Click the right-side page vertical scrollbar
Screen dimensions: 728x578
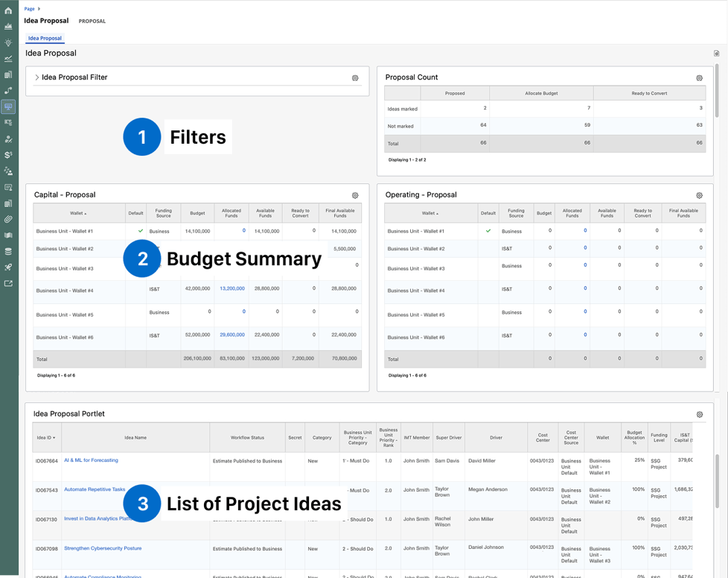click(717, 91)
